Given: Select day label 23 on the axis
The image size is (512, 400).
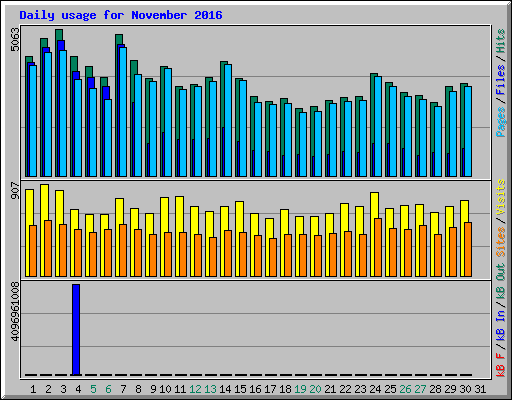Looking at the screenshot, I should tap(360, 389).
